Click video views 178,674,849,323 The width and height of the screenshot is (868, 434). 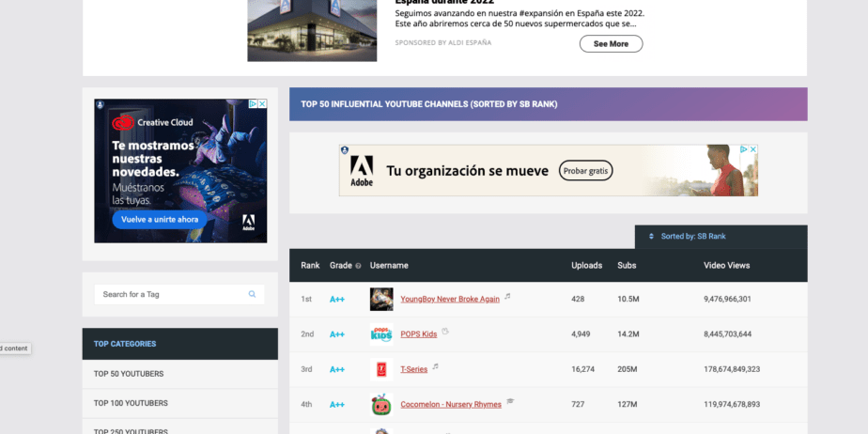tap(732, 369)
